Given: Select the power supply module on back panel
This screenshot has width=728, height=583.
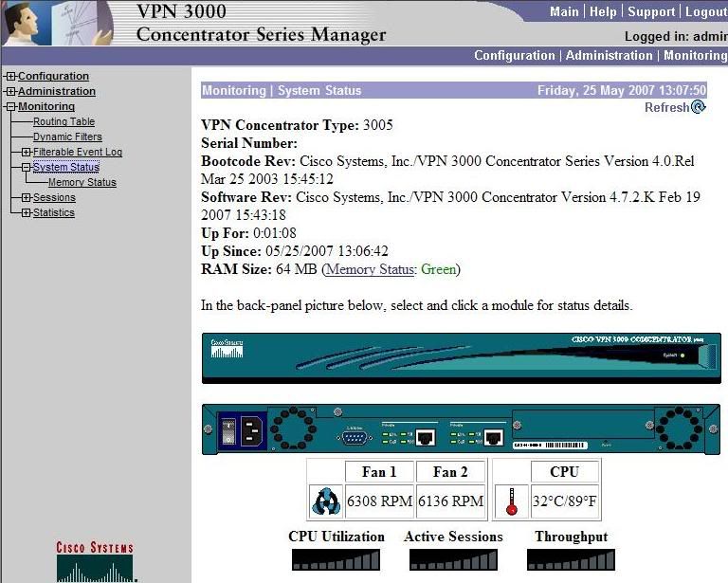Looking at the screenshot, I should [x=243, y=431].
